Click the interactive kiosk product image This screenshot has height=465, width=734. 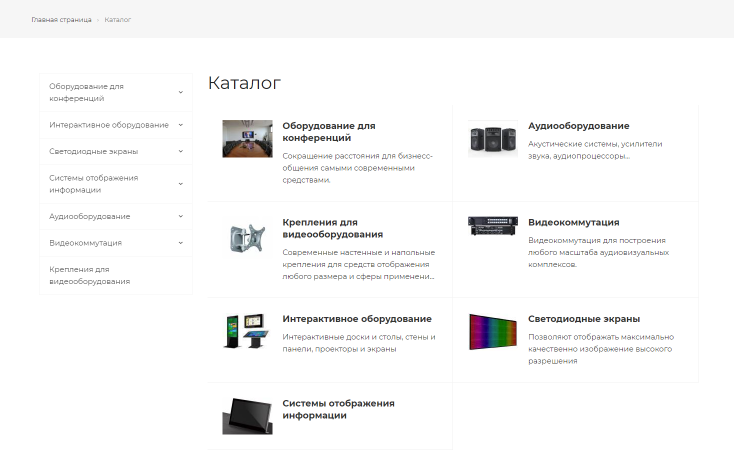(247, 332)
